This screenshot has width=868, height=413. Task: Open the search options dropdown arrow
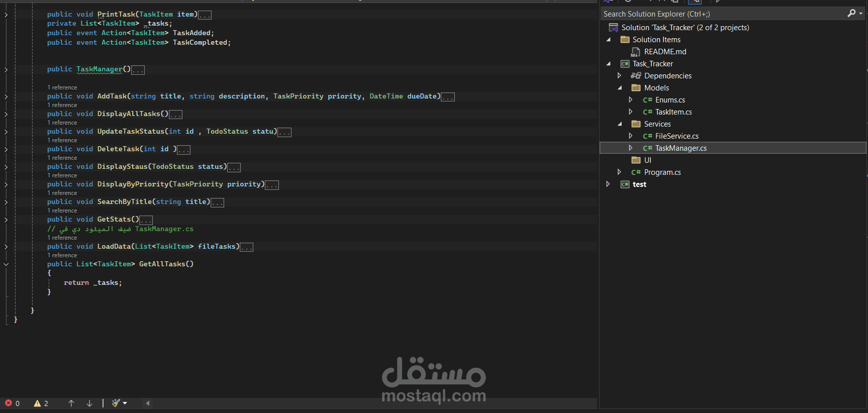pyautogui.click(x=861, y=14)
